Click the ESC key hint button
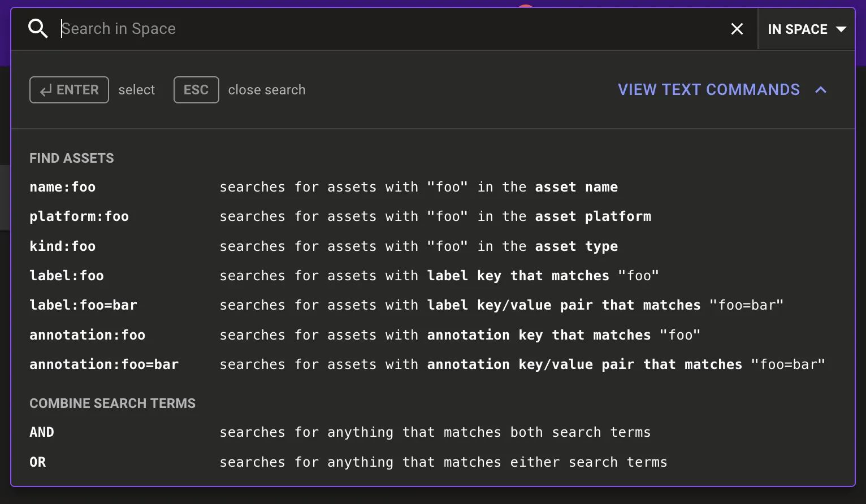The width and height of the screenshot is (866, 504). (x=196, y=90)
